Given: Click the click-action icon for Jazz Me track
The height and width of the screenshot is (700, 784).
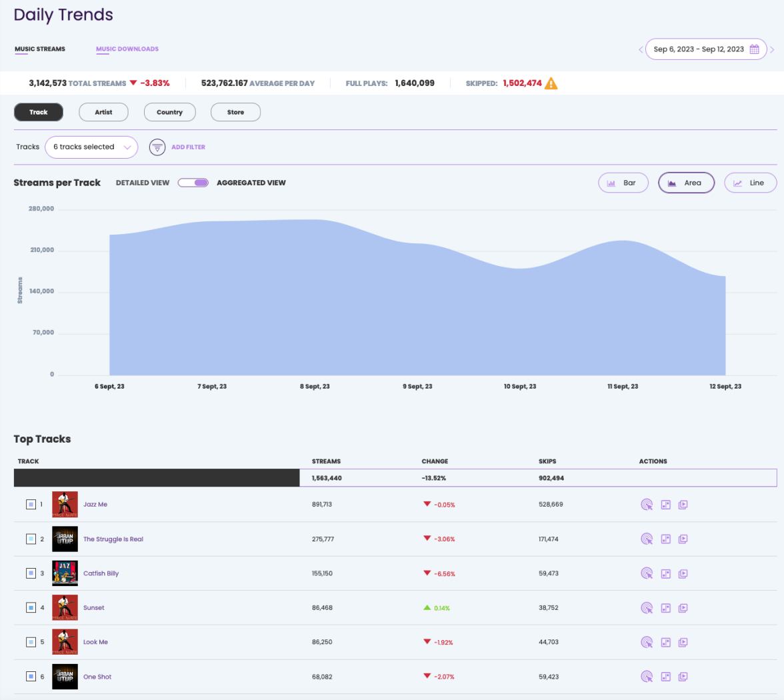Looking at the screenshot, I should [x=646, y=505].
